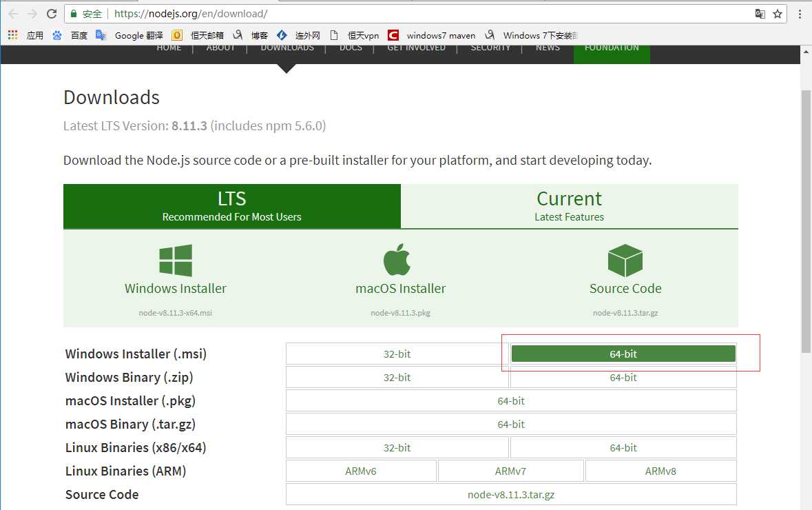Viewport: 812px width, 510px height.
Task: Reload the page with the refresh icon
Action: pos(51,14)
